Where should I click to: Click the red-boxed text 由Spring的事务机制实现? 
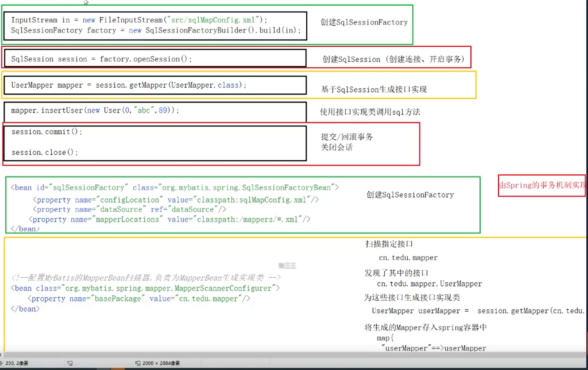tap(542, 185)
